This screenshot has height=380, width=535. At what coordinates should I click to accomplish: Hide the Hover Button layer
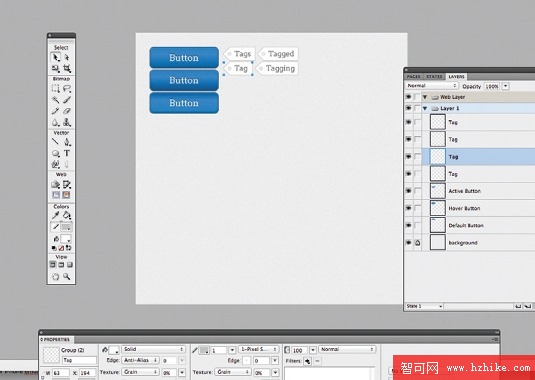click(x=408, y=208)
